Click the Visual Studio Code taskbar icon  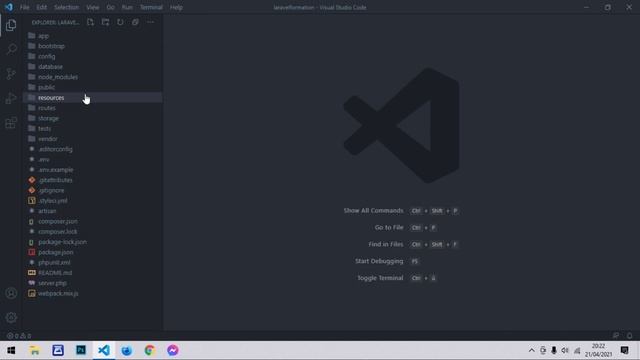[104, 350]
